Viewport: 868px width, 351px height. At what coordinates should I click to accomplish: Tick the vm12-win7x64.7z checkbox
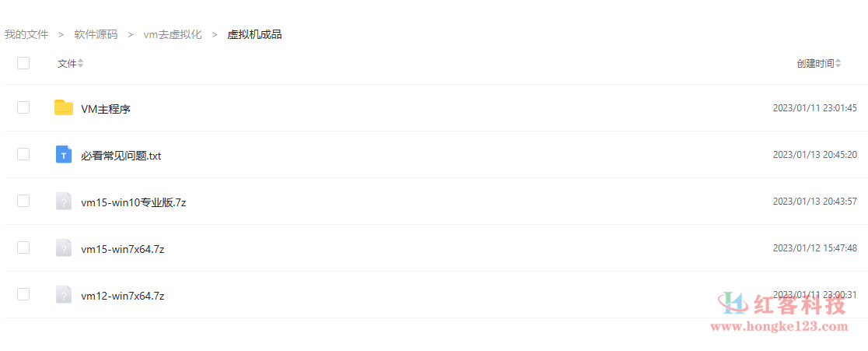point(23,294)
